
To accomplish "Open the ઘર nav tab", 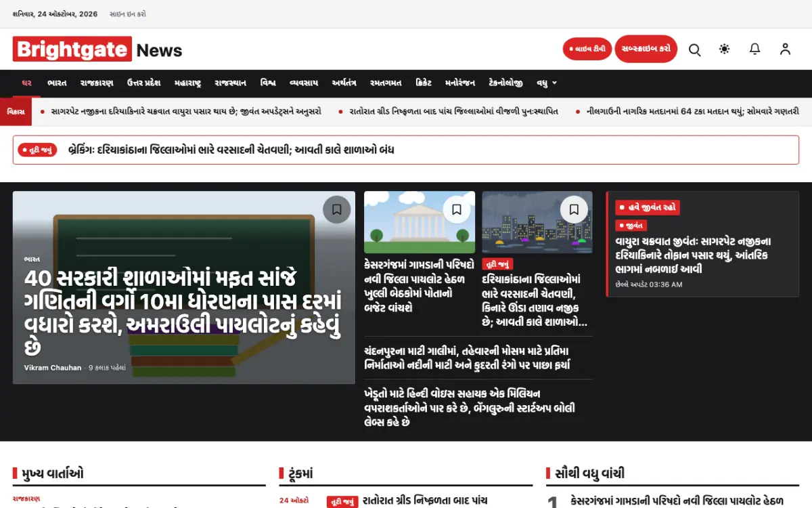I will tap(27, 83).
